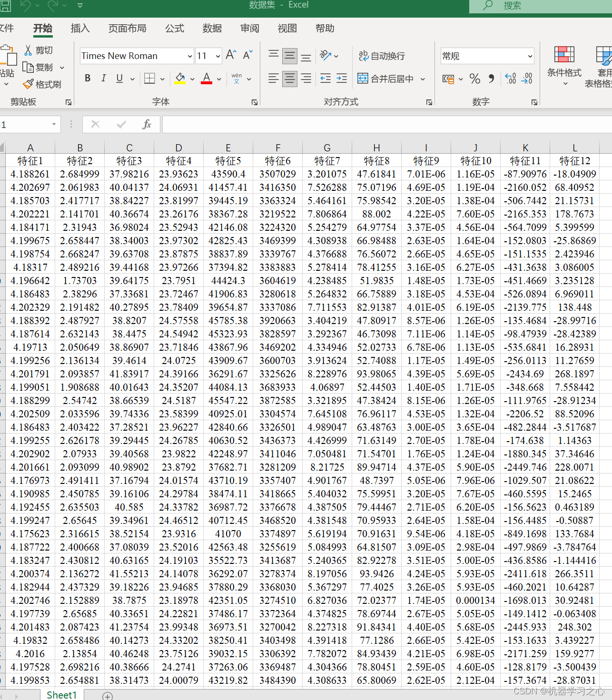The height and width of the screenshot is (700, 612).
Task: Open the 帮助 (Help) tab
Action: (x=325, y=28)
